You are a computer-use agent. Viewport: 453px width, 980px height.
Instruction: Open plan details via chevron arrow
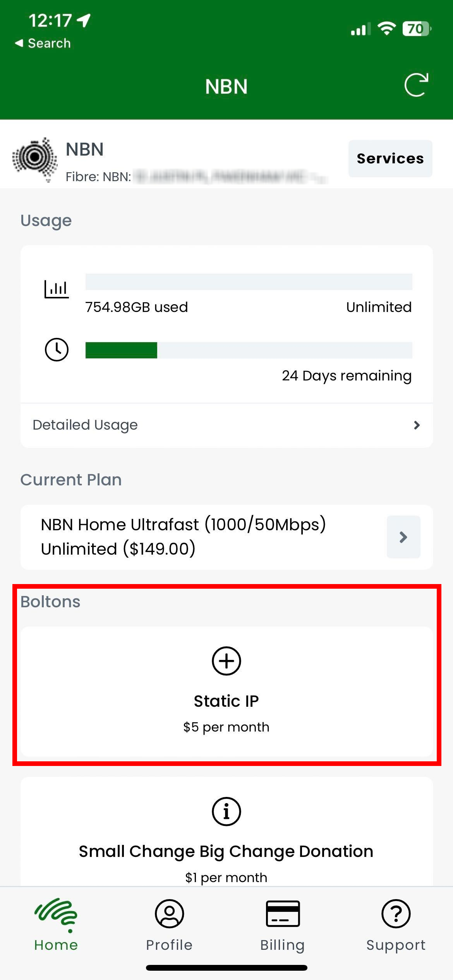click(403, 537)
